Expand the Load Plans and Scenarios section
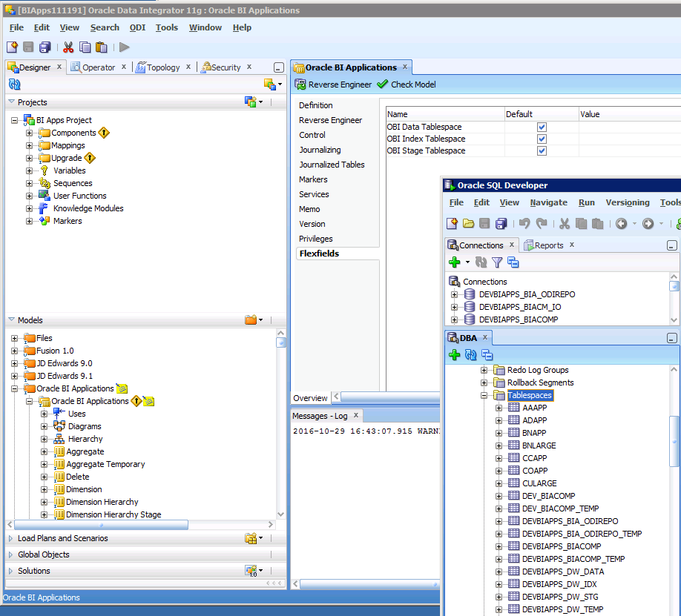The width and height of the screenshot is (681, 616). point(11,538)
